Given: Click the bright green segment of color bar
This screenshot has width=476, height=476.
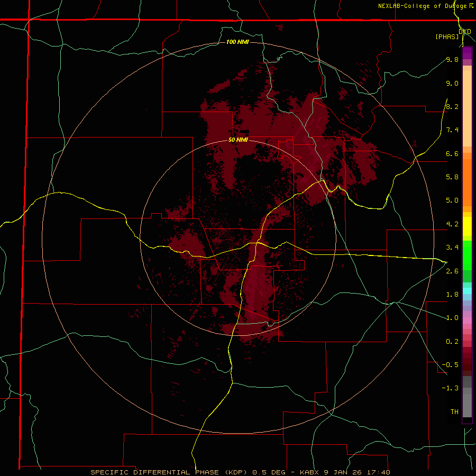Looking at the screenshot, I should click(x=467, y=255).
